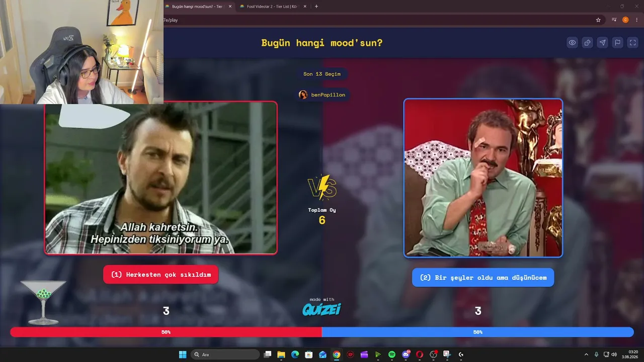
Task: Open Spotify from the taskbar
Action: 392,354
